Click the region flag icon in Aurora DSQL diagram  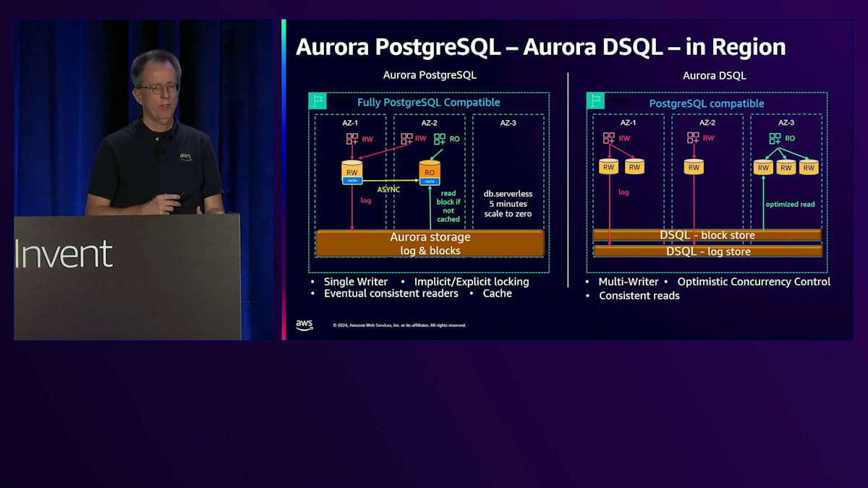click(595, 101)
